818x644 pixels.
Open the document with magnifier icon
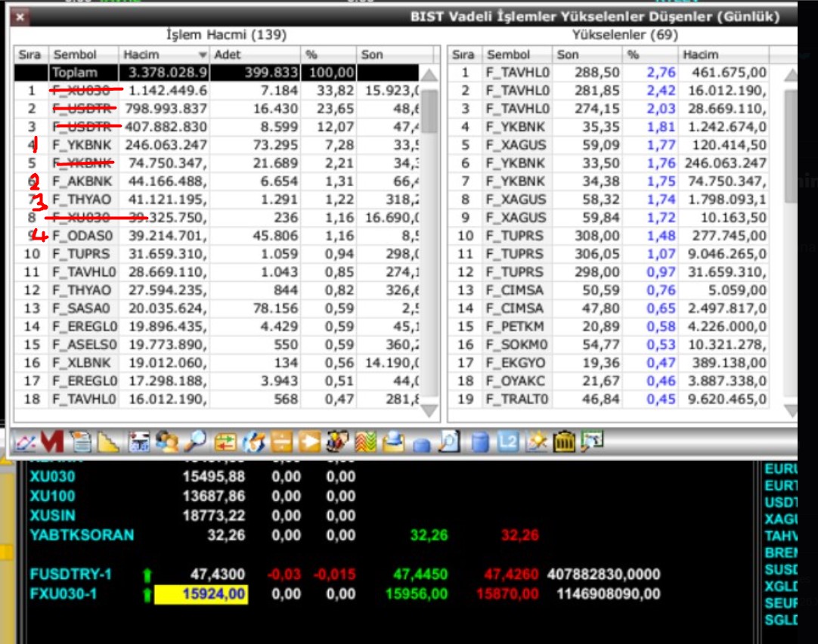pyautogui.click(x=449, y=441)
